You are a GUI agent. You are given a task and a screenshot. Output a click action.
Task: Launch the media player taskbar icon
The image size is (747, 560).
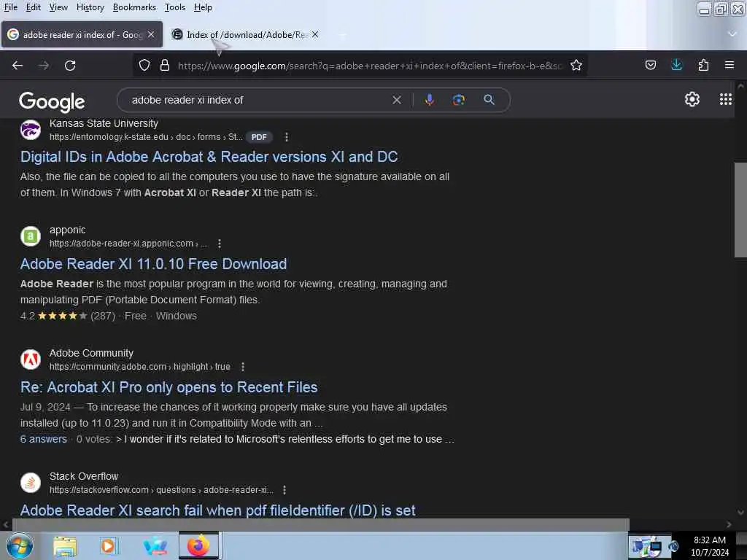(x=108, y=545)
